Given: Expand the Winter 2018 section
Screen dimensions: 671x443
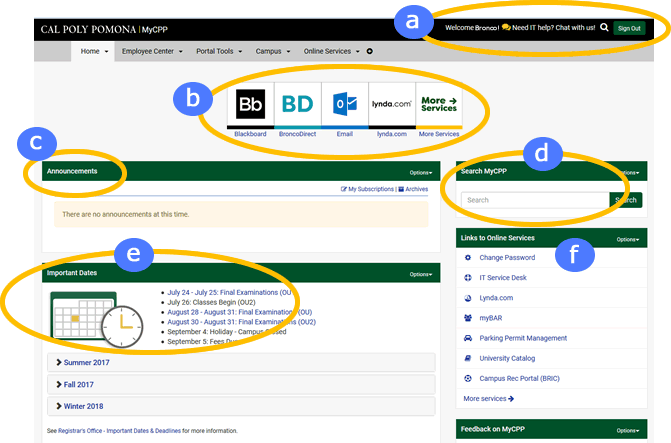Looking at the screenshot, I should point(241,406).
